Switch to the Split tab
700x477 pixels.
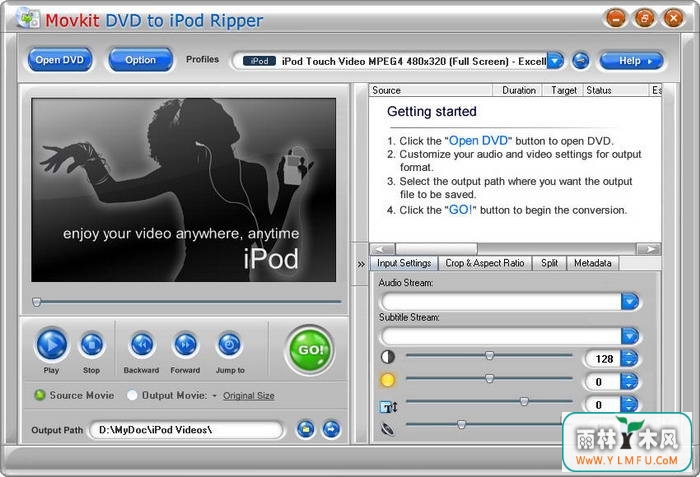(x=550, y=263)
